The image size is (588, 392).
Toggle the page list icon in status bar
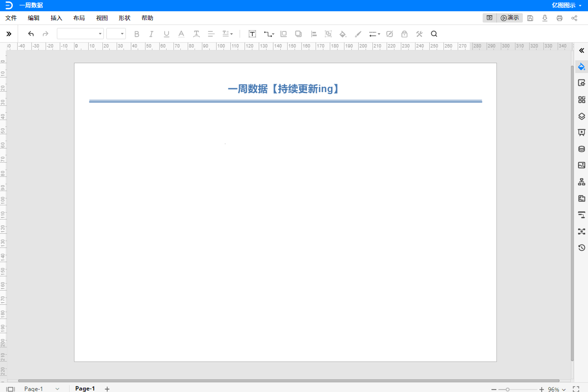(10, 389)
